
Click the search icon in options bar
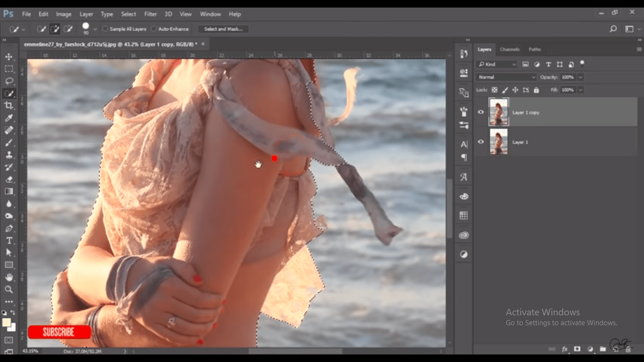click(613, 29)
